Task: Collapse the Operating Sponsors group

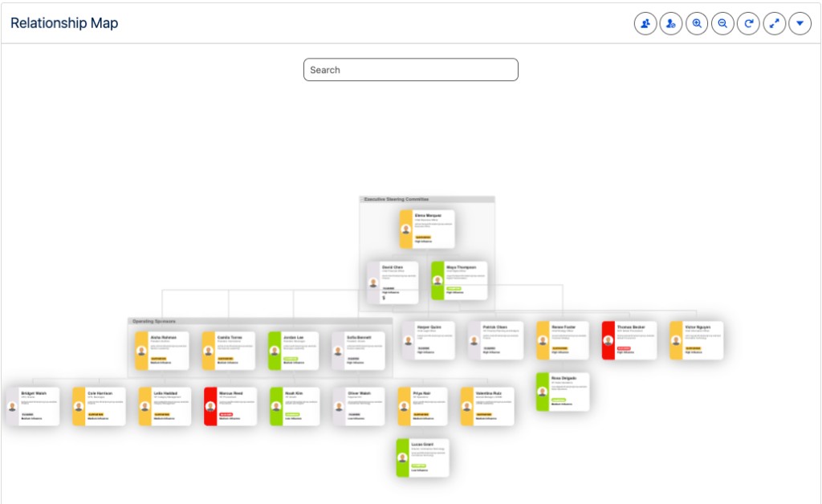Action: pos(131,321)
